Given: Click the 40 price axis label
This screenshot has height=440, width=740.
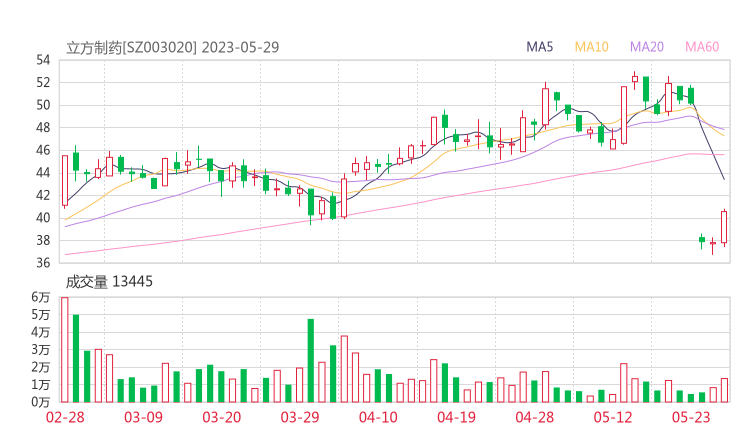Looking at the screenshot, I should click(43, 218).
